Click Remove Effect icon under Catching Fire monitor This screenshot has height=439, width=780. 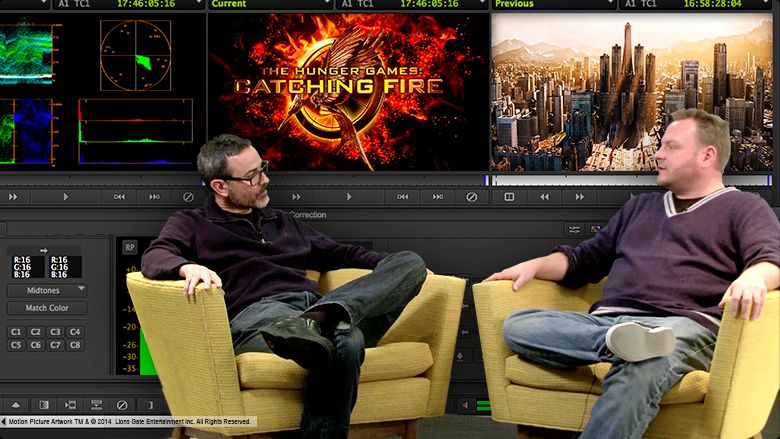(x=472, y=197)
